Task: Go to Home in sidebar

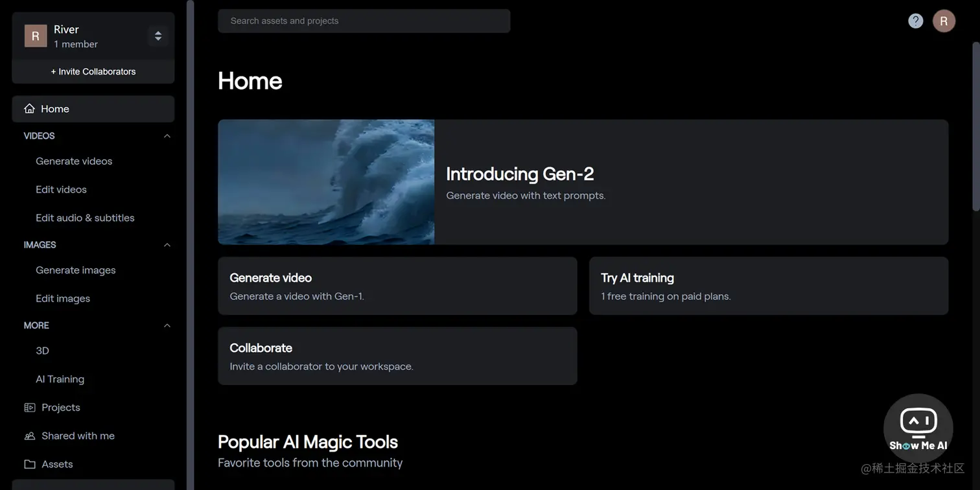Action: click(93, 109)
